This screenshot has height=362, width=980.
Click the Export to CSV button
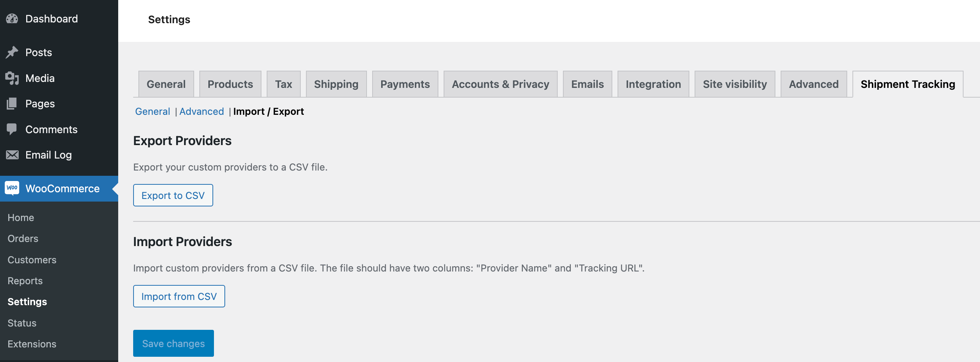(x=173, y=195)
